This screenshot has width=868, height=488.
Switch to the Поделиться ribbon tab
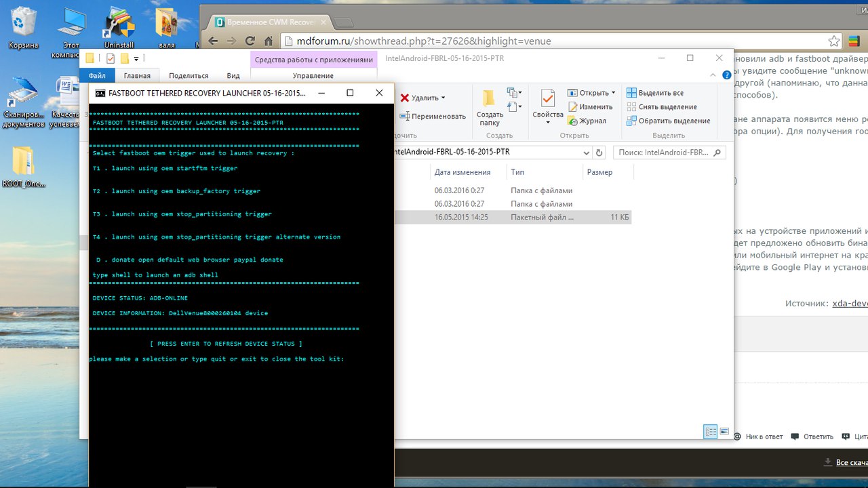coord(189,76)
